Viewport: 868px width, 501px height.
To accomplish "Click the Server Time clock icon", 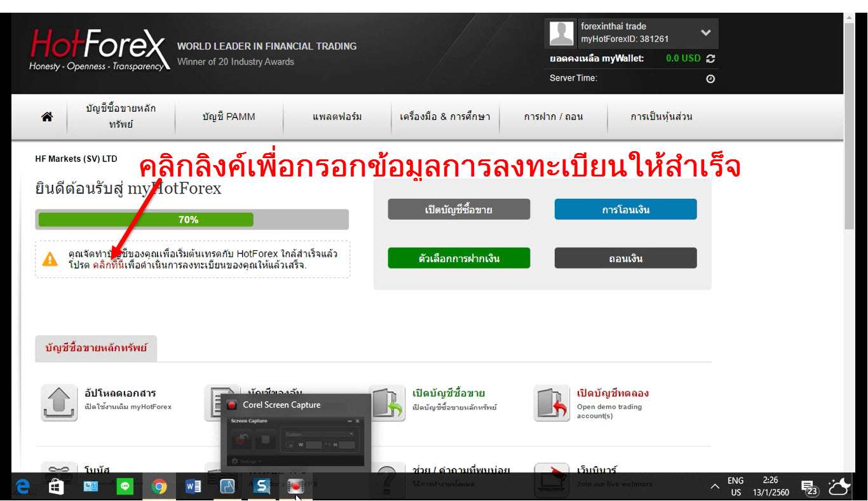I will tap(710, 79).
